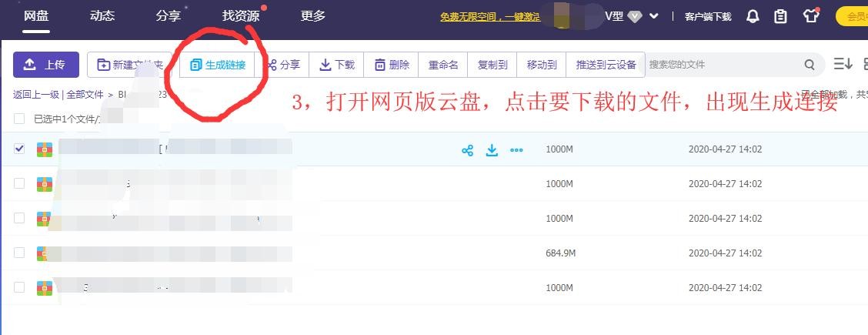Viewport: 868px width, 335px height.
Task: Open the 找资源 tab
Action: coord(240,16)
